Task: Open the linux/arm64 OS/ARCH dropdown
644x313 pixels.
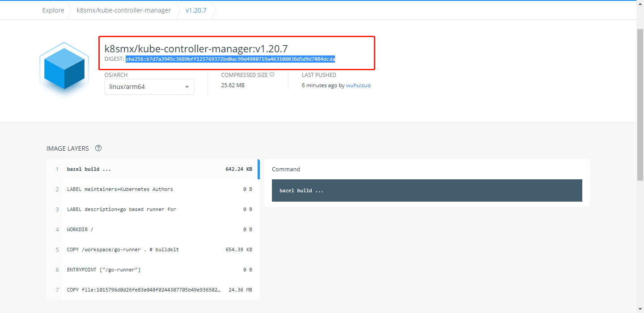Action: pos(149,86)
